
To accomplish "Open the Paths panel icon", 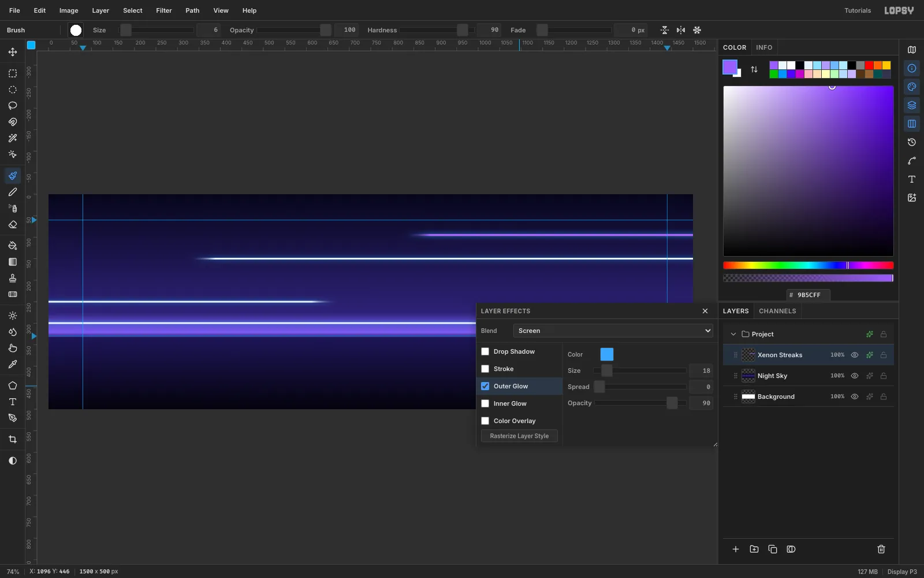I will (x=912, y=161).
